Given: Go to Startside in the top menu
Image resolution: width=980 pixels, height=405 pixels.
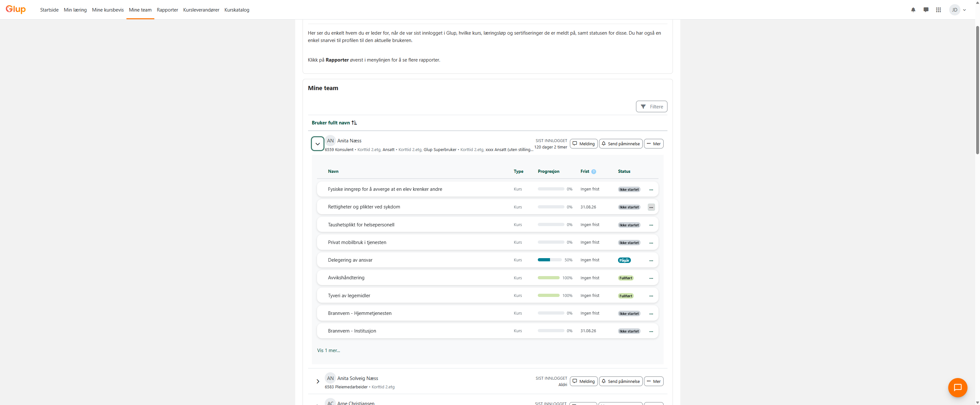Looking at the screenshot, I should point(49,10).
